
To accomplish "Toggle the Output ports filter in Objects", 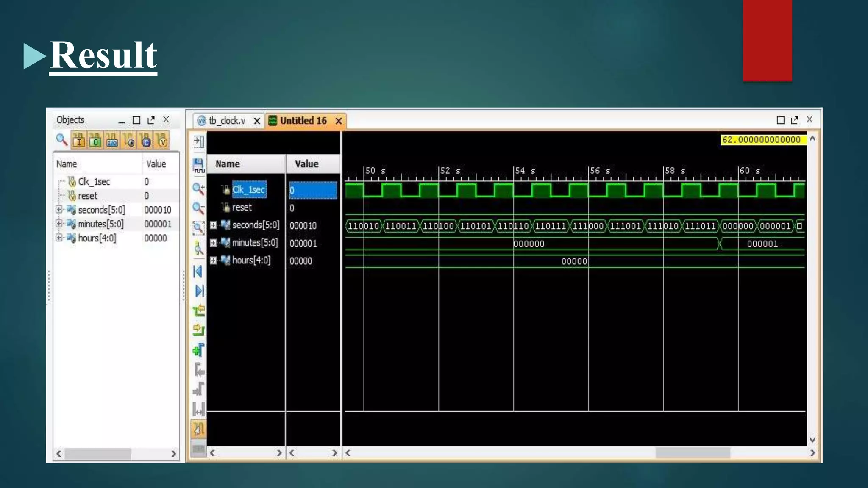I will (x=95, y=140).
